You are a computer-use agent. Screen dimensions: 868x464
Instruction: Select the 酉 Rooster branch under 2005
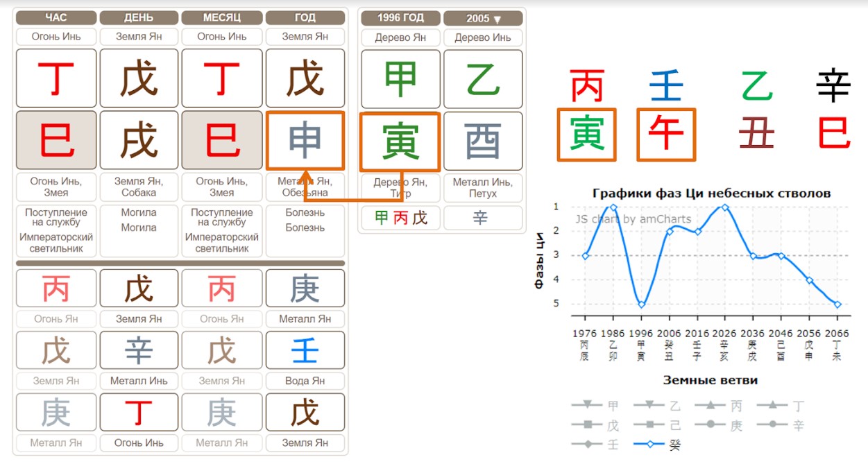pyautogui.click(x=483, y=141)
